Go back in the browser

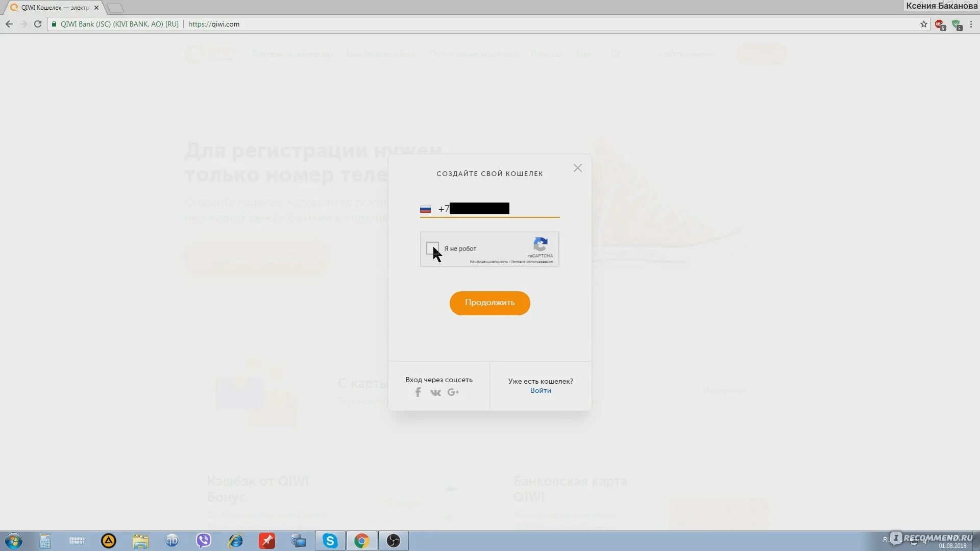(x=9, y=24)
